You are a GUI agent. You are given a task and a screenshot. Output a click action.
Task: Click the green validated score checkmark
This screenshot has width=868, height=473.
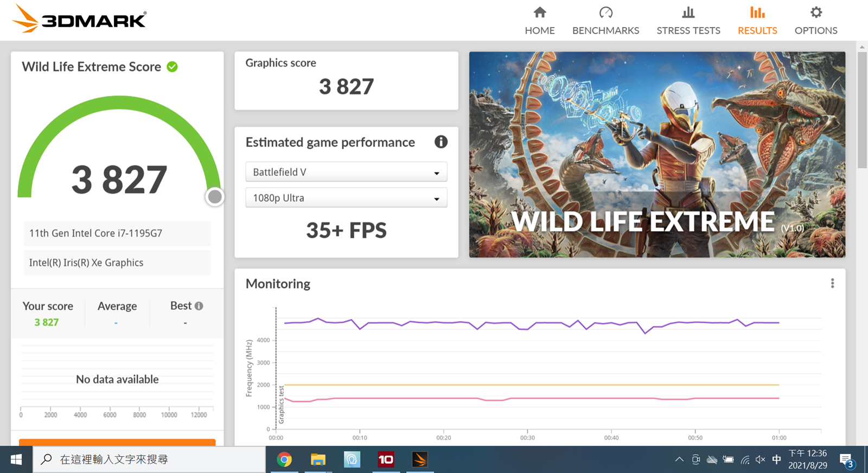click(x=173, y=67)
